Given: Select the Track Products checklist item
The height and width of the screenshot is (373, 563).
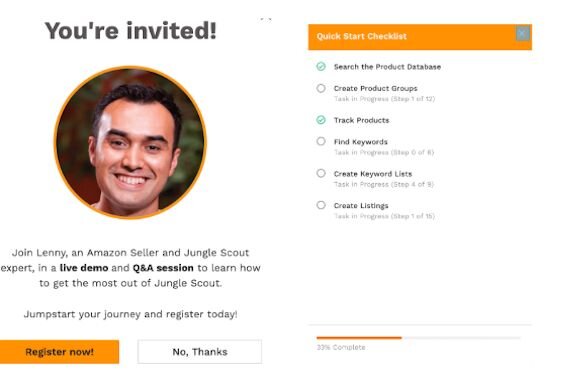Looking at the screenshot, I should tap(361, 120).
